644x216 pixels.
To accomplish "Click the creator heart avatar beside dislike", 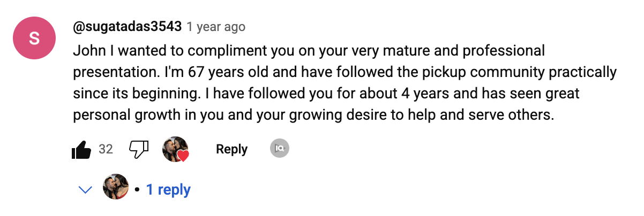I will (x=174, y=149).
